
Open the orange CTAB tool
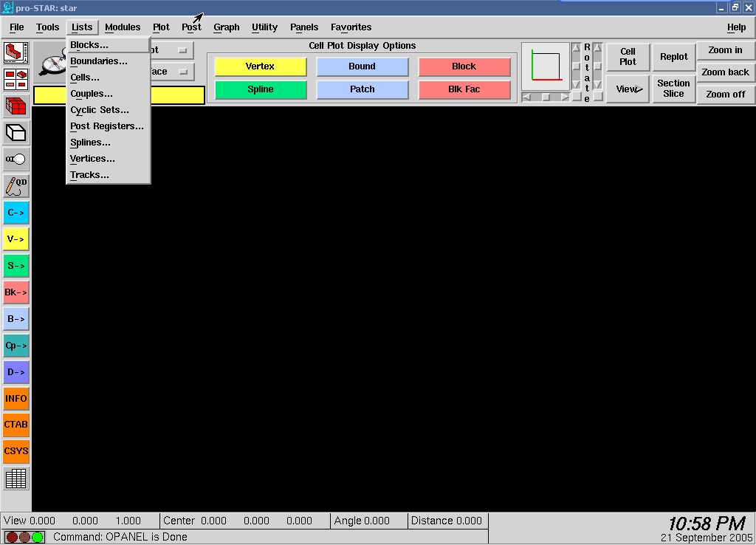[x=16, y=425]
